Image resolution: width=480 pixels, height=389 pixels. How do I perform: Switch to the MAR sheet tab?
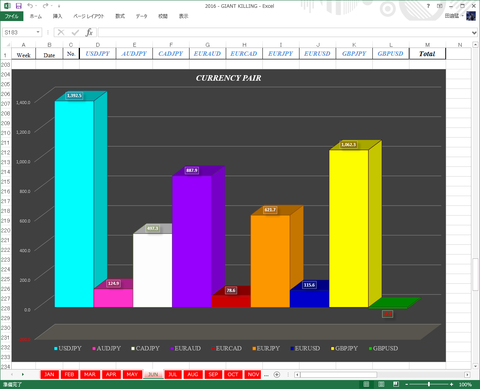pos(90,374)
